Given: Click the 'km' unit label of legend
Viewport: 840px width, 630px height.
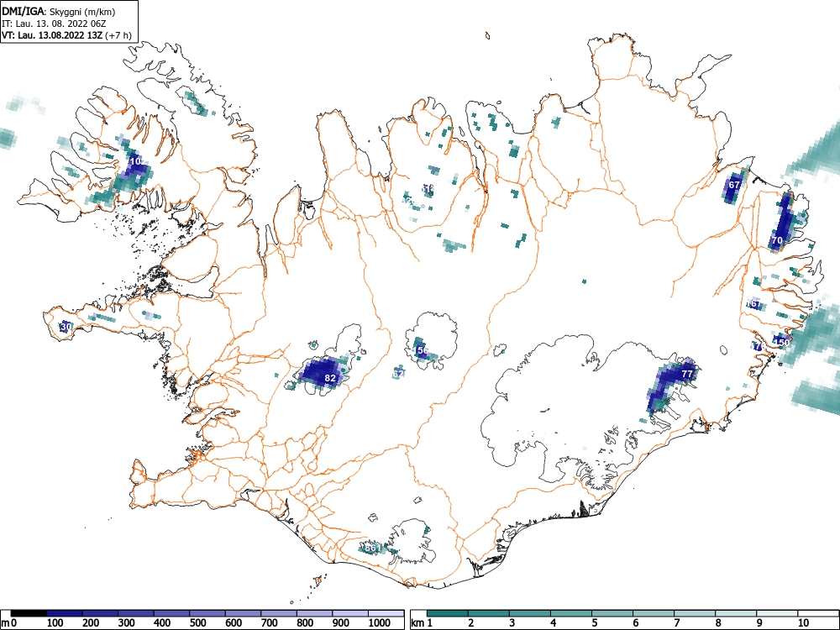Looking at the screenshot, I should (x=417, y=623).
